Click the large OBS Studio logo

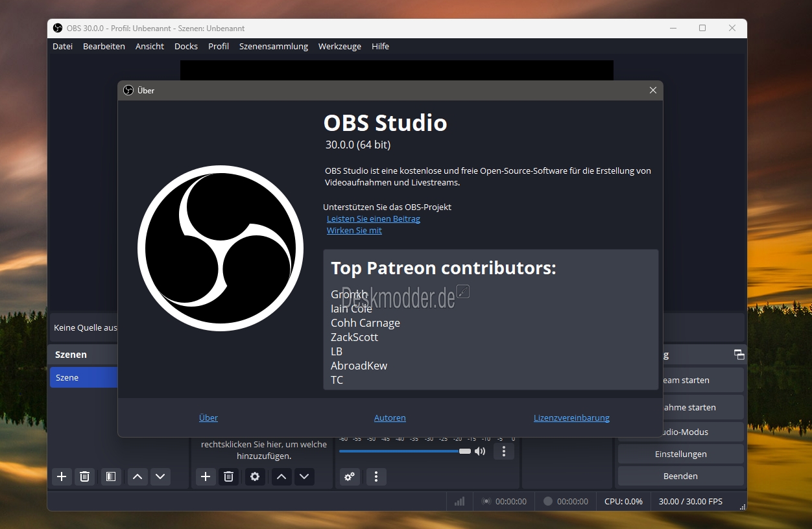pos(221,248)
